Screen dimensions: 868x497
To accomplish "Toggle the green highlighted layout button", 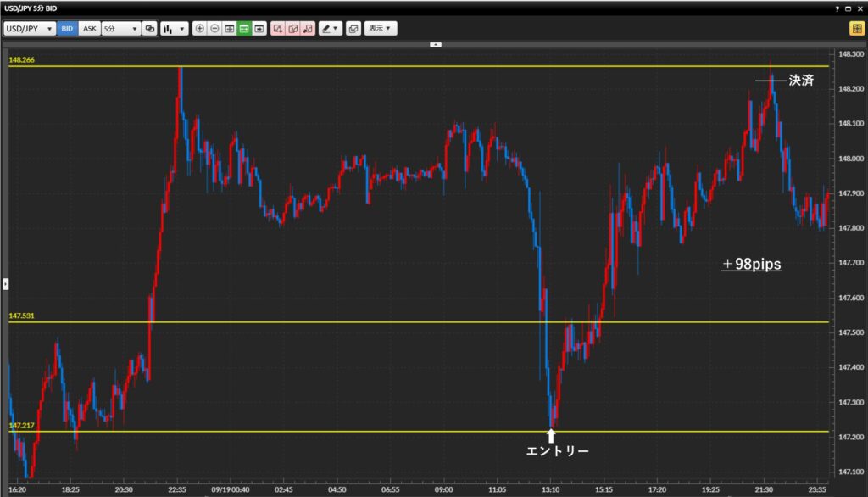I will (244, 28).
